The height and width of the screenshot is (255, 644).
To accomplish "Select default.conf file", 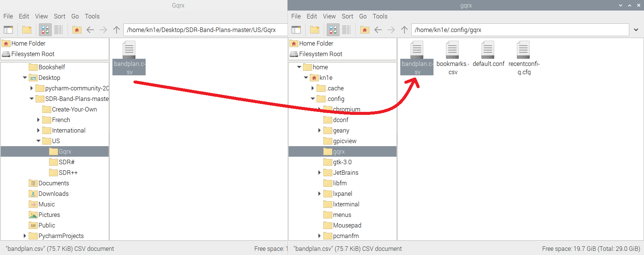I will click(488, 55).
